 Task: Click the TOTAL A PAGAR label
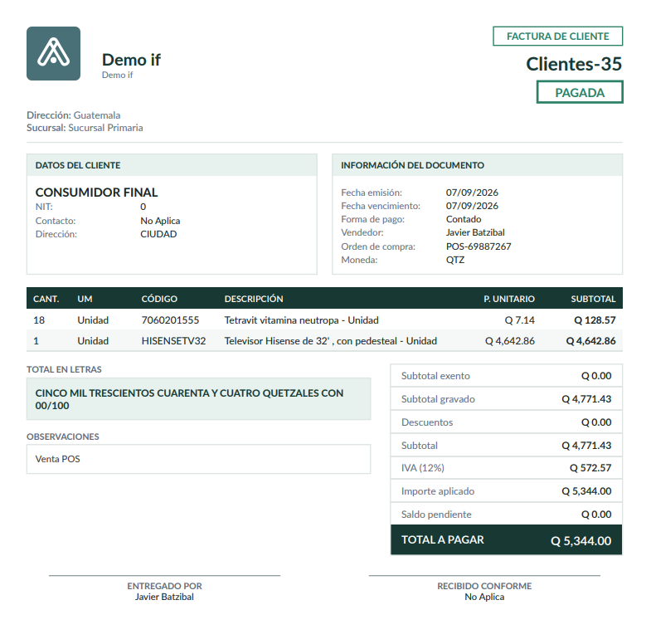(x=443, y=539)
